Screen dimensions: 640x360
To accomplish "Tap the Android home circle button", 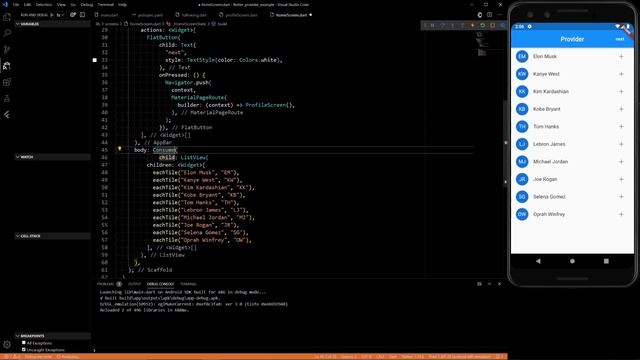I will tap(572, 261).
